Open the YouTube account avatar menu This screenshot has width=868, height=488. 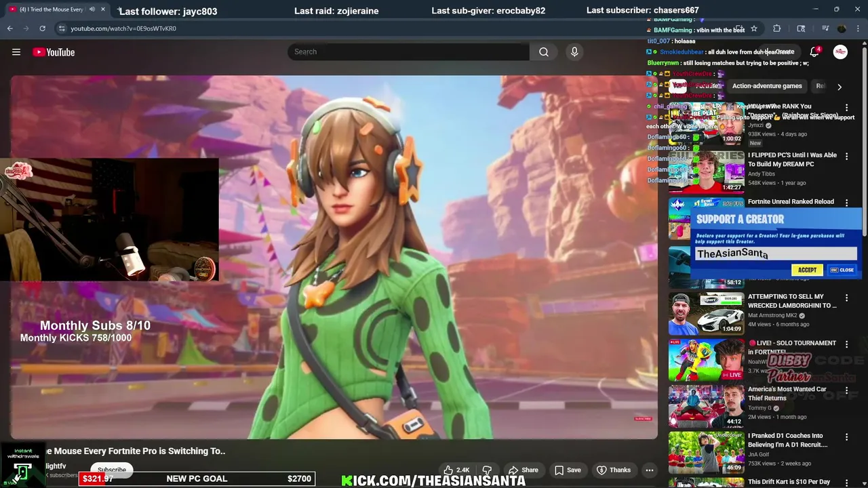(840, 52)
